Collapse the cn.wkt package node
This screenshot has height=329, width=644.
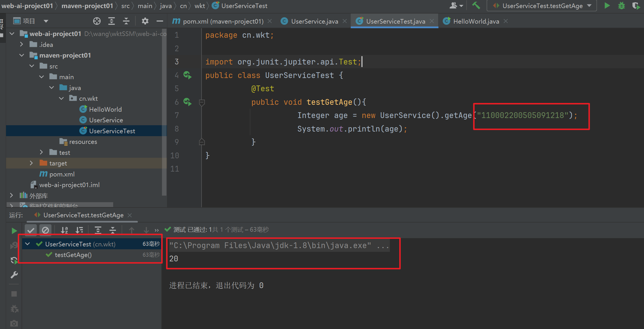pos(61,98)
